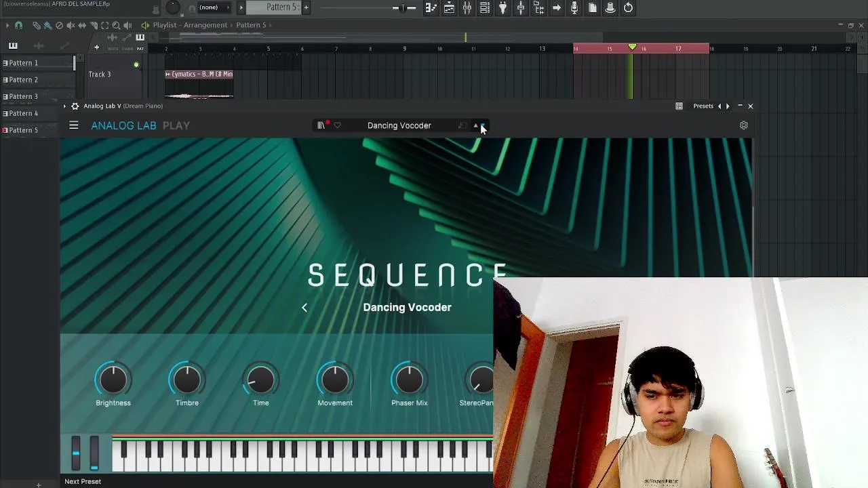Open the Analog Lab V plugin options gear
The width and height of the screenshot is (868, 488).
coord(75,106)
